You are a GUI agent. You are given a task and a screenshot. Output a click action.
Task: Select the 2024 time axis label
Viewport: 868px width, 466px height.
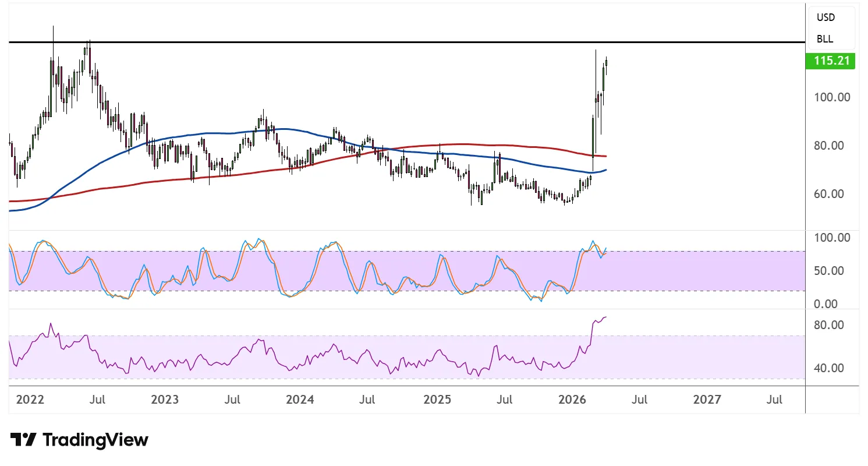300,400
